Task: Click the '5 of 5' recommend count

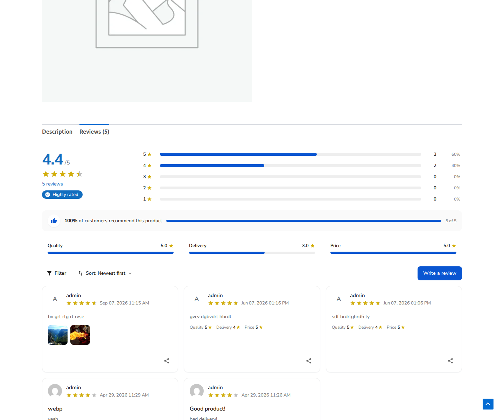Action: (451, 221)
